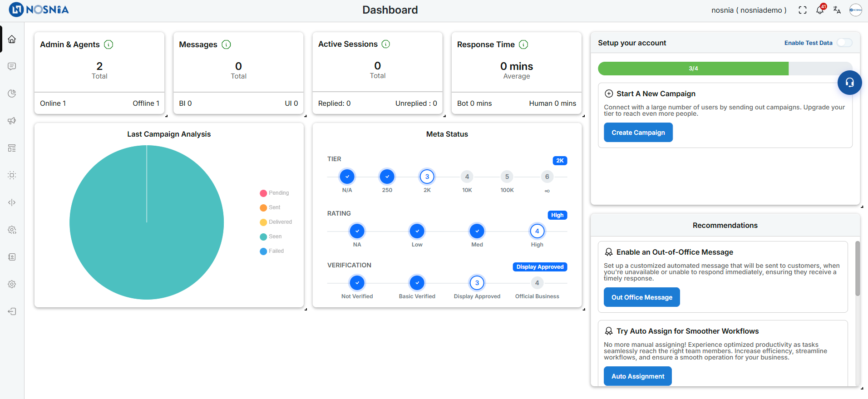
Task: Toggle the Failed legend item in the chart
Action: 272,251
